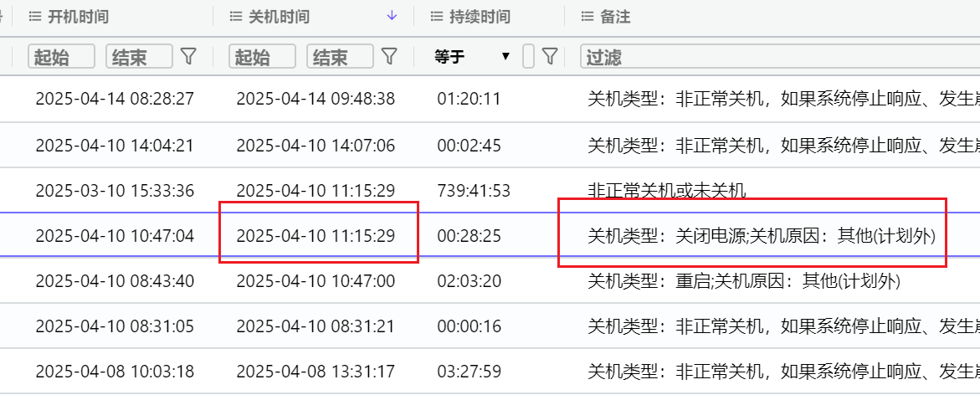980x395 pixels.
Task: Select cell 2025-04-10 10:47:00
Action: 316,280
